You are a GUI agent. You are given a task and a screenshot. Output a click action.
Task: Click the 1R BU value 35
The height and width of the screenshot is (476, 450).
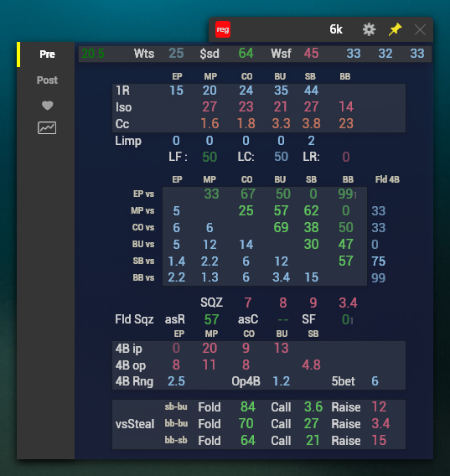click(x=281, y=91)
